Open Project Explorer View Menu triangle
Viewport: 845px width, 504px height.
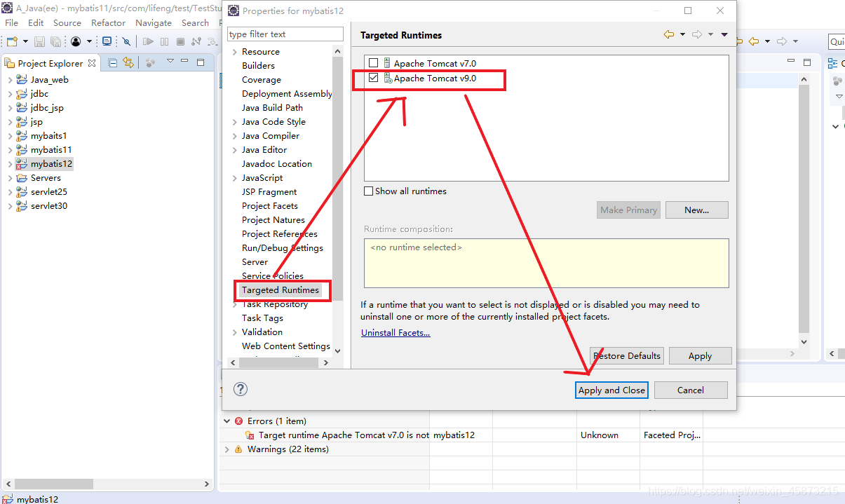170,62
